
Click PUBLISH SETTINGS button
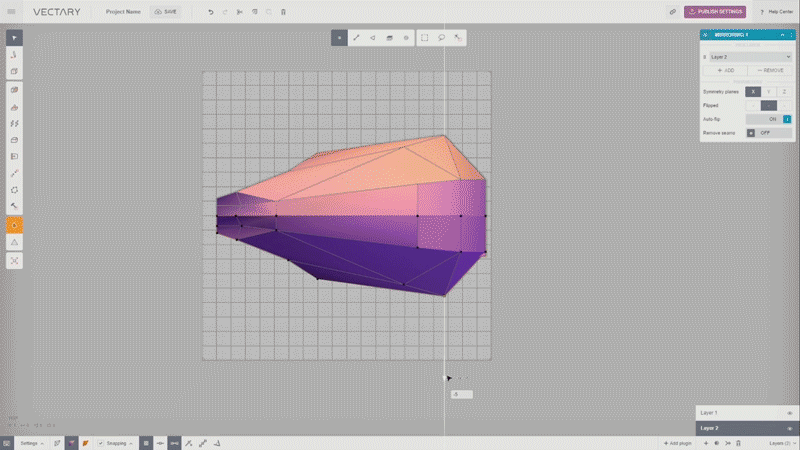point(715,12)
